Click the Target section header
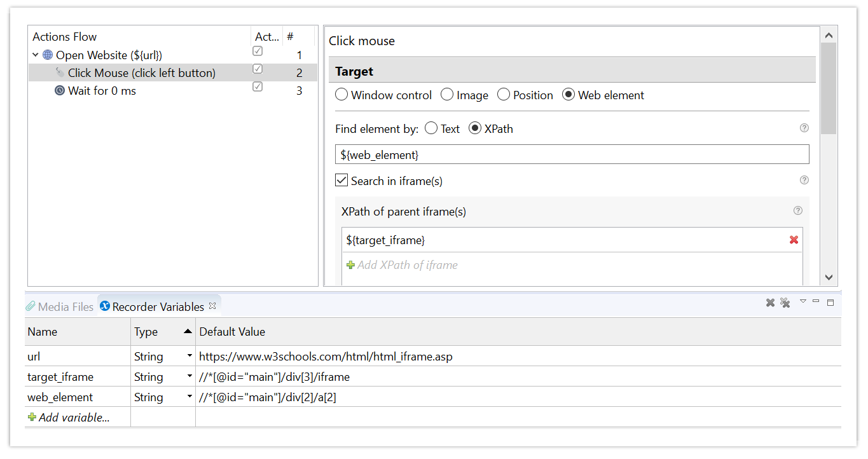 (x=572, y=71)
